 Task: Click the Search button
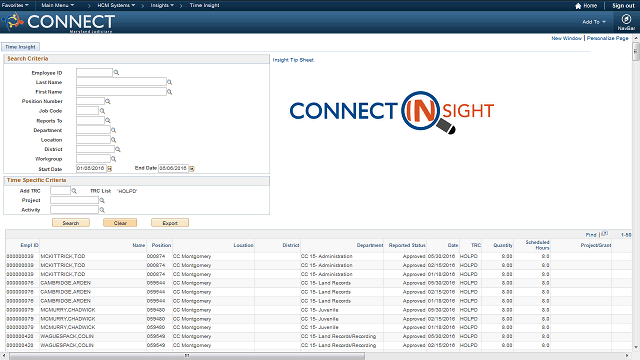click(x=71, y=223)
